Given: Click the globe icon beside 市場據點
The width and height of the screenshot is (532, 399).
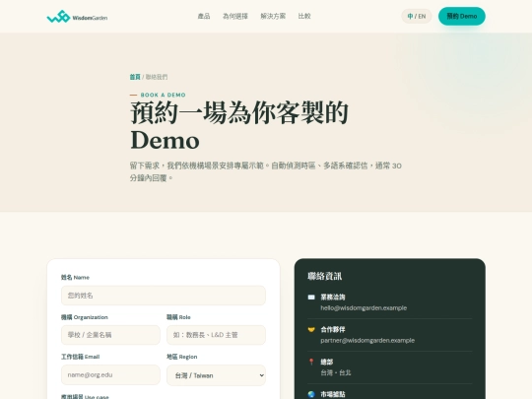Looking at the screenshot, I should pyautogui.click(x=311, y=394).
